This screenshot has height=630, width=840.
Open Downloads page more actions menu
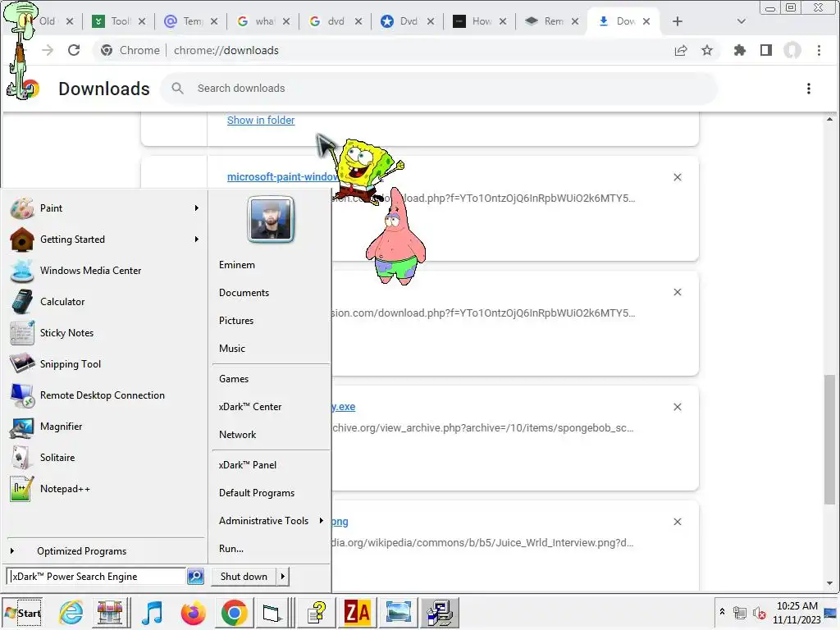808,89
